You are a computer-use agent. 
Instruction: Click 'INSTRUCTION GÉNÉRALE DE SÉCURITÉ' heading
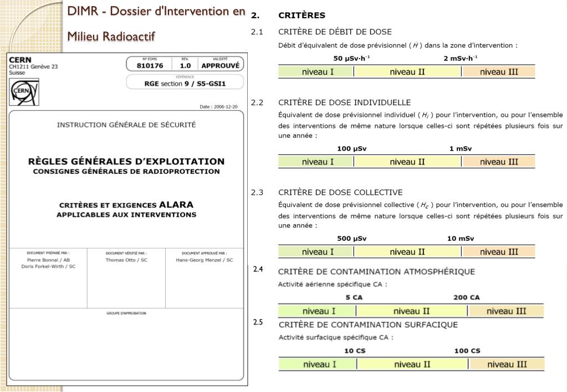[126, 125]
